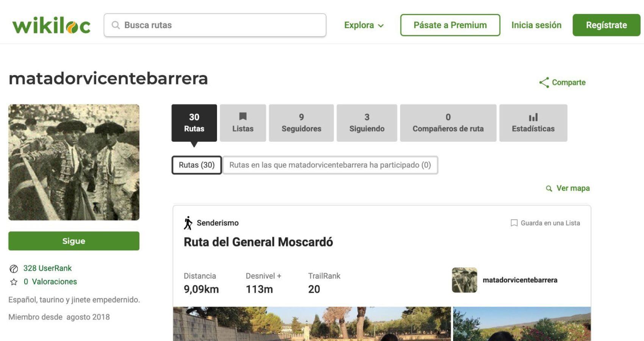
Task: Open Inicia sesión link
Action: (536, 25)
